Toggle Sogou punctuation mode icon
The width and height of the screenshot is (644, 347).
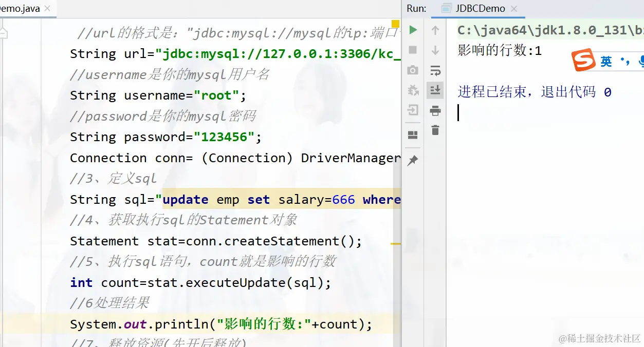625,62
